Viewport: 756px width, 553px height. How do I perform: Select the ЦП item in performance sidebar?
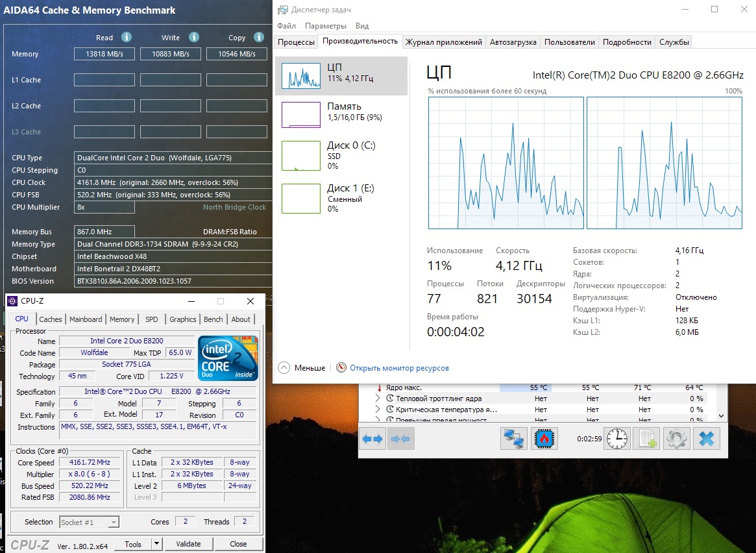[x=341, y=76]
